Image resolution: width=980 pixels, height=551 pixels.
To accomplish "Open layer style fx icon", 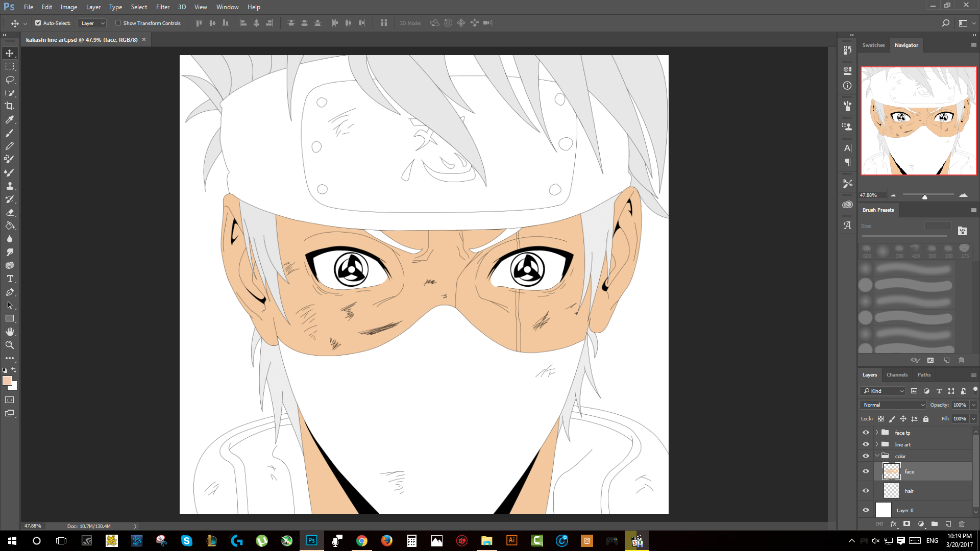I will (893, 524).
